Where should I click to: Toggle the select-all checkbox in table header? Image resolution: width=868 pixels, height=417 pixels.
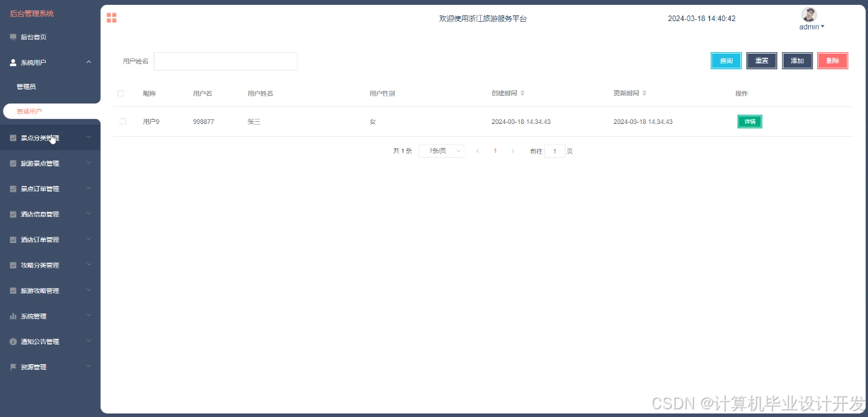point(121,93)
